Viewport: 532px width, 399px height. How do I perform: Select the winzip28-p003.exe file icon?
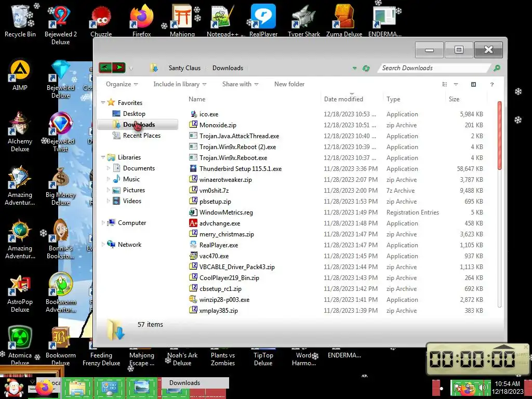[193, 300]
